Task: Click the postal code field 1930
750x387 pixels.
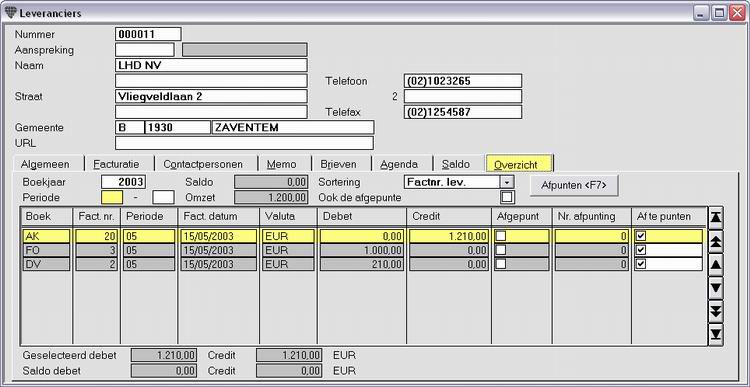Action: [177, 127]
